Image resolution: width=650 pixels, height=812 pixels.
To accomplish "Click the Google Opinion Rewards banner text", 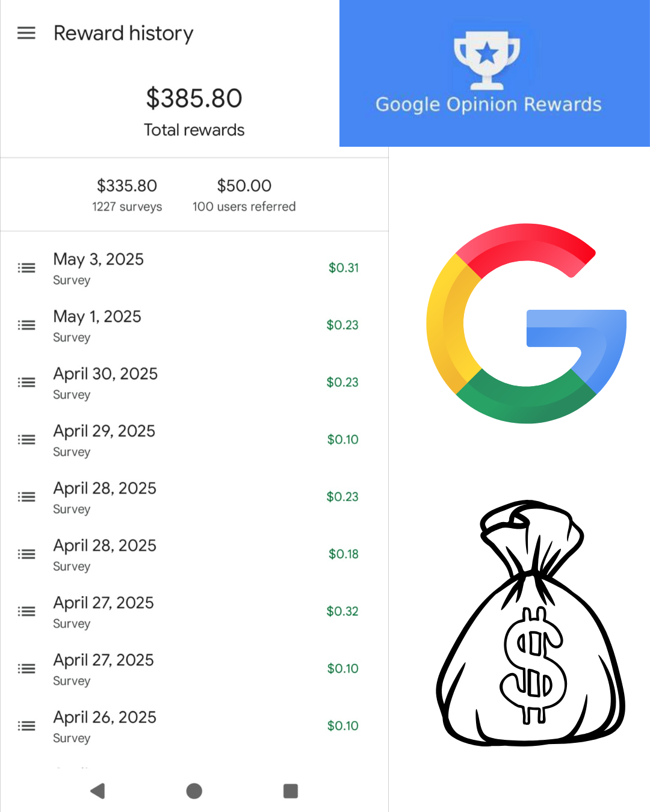I will tap(488, 104).
